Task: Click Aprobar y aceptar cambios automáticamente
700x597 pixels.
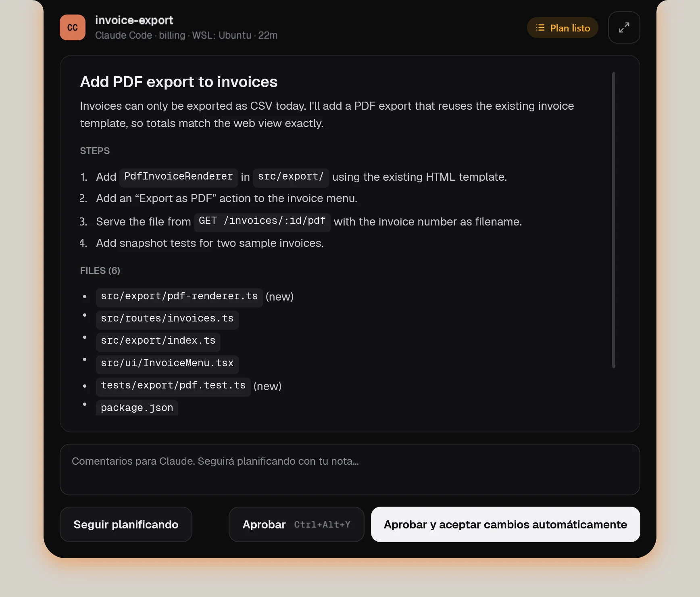Action: [505, 524]
